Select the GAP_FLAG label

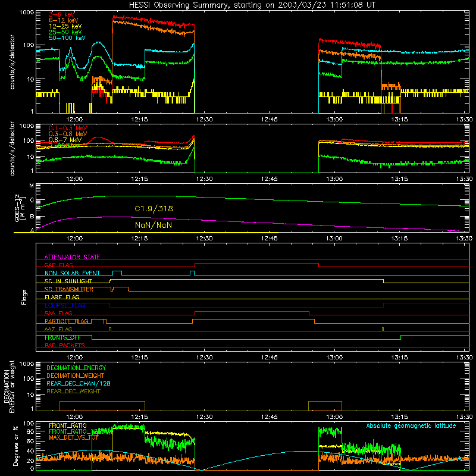[x=58, y=265]
